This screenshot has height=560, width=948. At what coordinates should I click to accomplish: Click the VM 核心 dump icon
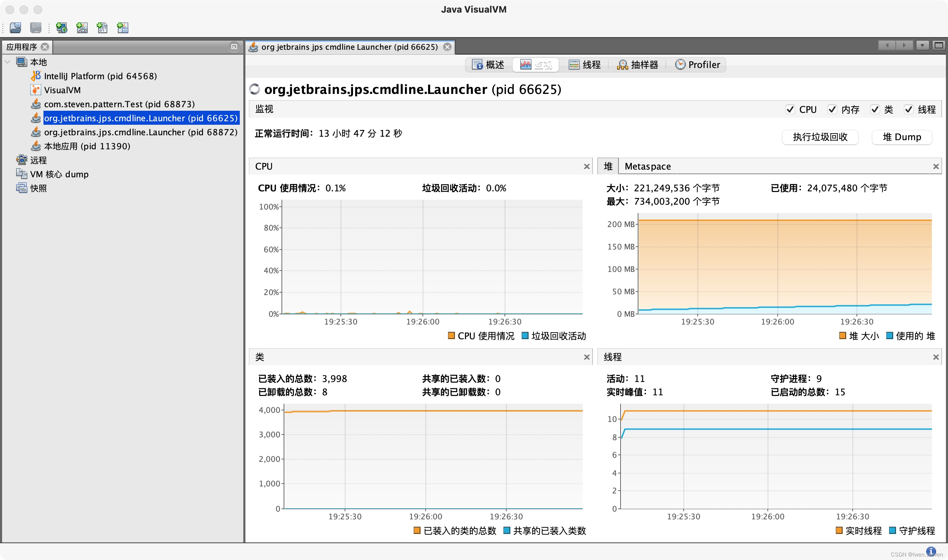(21, 174)
